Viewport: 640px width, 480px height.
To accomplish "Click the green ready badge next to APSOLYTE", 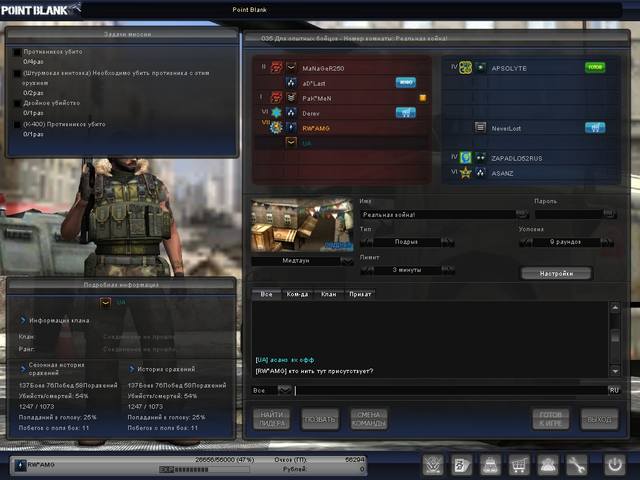I will (595, 67).
